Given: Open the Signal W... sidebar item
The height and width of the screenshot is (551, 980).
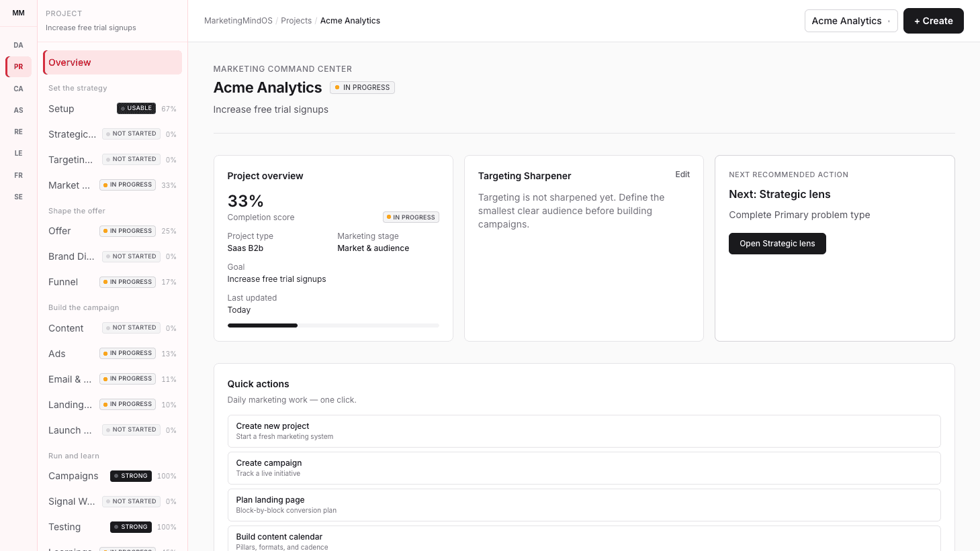Looking at the screenshot, I should pyautogui.click(x=112, y=501).
